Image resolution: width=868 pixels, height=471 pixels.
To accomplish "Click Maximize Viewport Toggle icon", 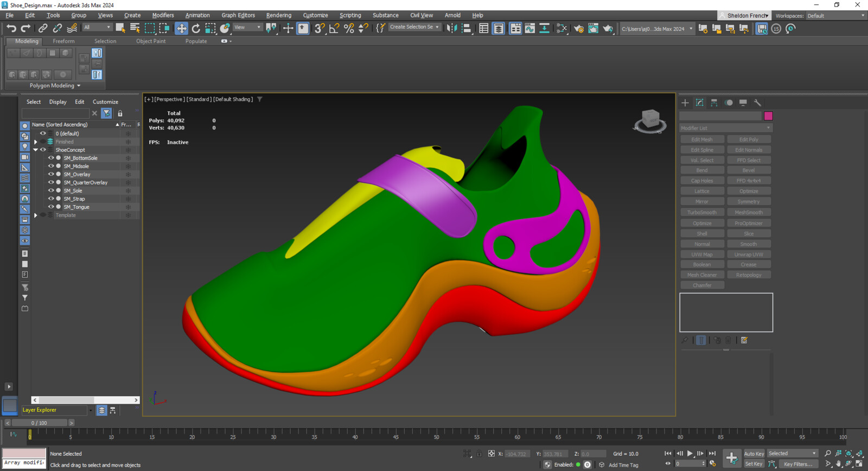I will [x=859, y=464].
